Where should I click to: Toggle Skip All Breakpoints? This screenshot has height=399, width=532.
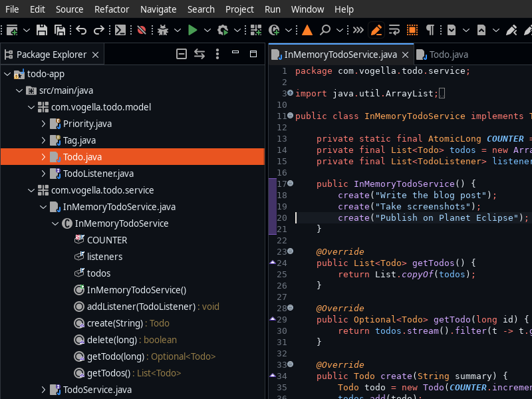point(142,30)
